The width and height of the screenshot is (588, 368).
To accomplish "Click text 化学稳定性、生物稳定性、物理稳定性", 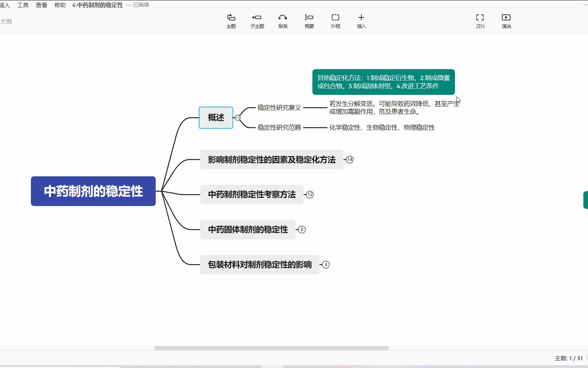I will click(x=382, y=128).
